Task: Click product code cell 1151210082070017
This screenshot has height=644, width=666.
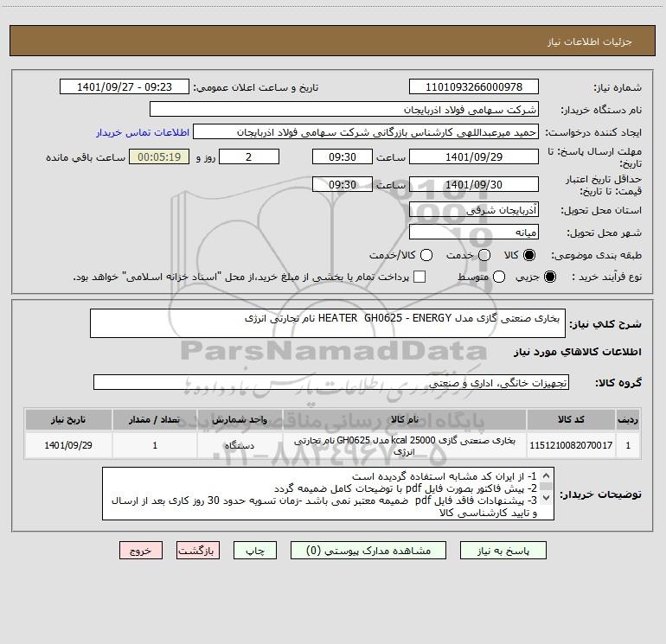Action: [x=571, y=445]
